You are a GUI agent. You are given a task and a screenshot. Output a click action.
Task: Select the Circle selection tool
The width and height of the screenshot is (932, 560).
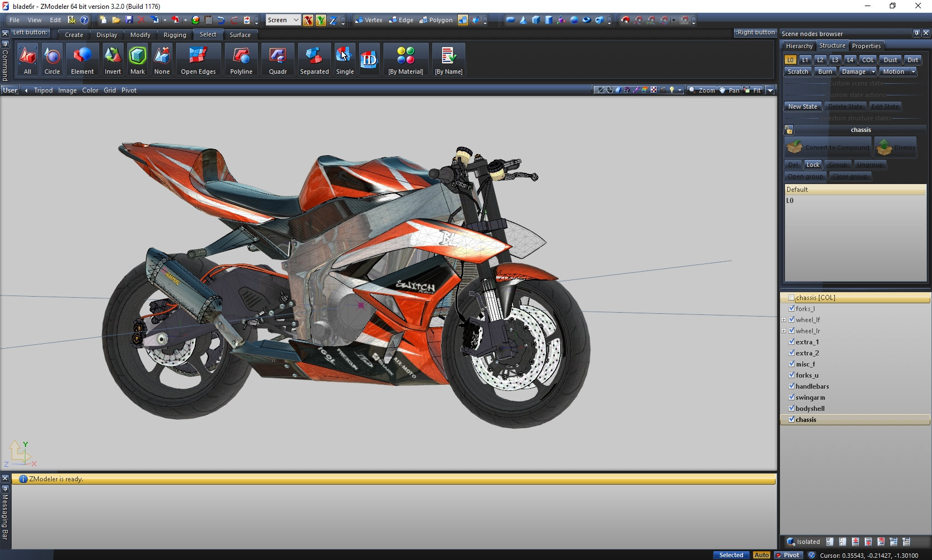(52, 59)
